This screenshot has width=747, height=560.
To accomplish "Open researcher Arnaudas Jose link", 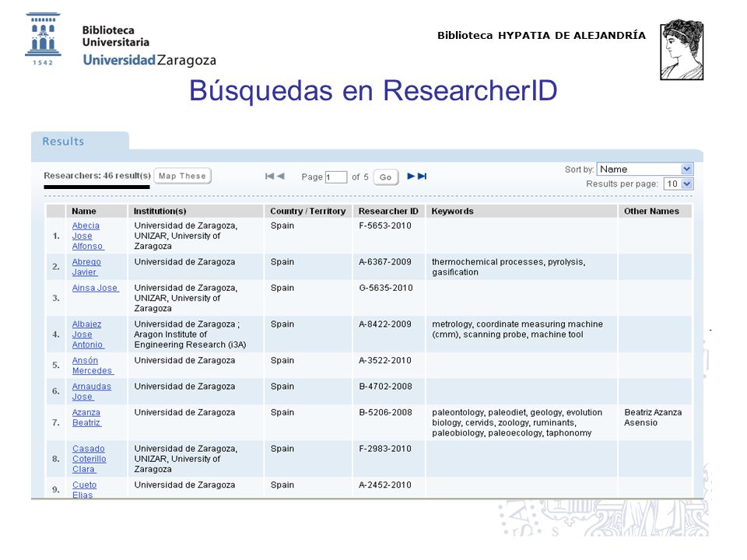I will pyautogui.click(x=92, y=391).
